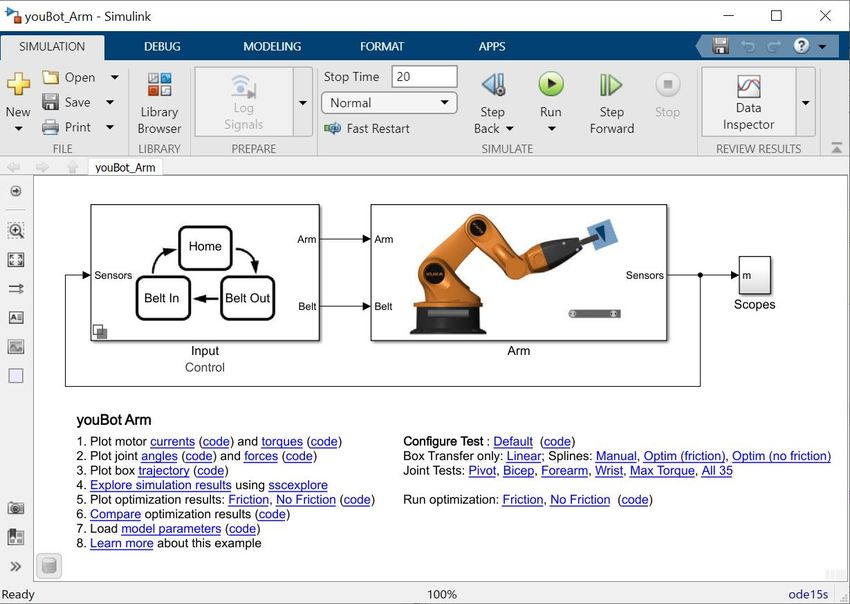Run the simulation with the green play button
The image size is (850, 604).
(551, 85)
